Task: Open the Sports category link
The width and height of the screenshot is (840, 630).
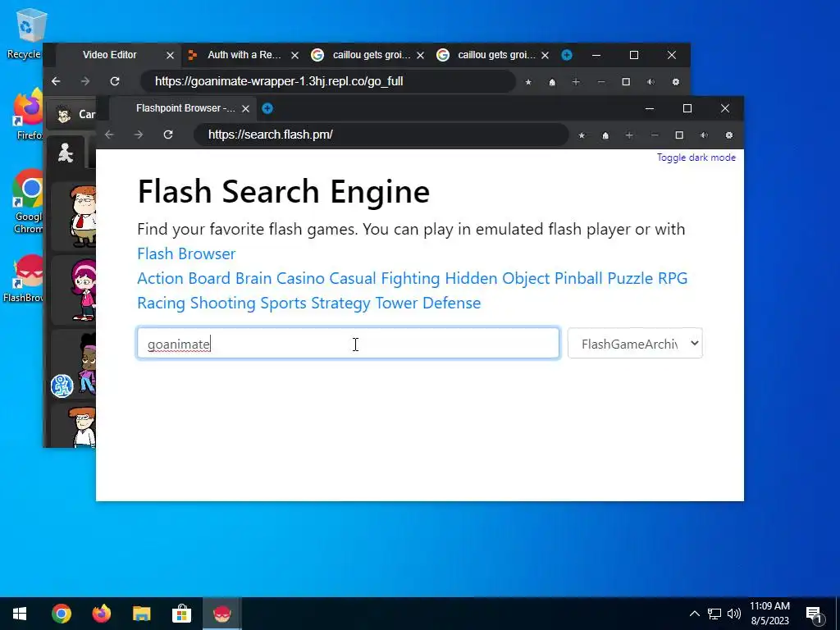Action: point(283,304)
